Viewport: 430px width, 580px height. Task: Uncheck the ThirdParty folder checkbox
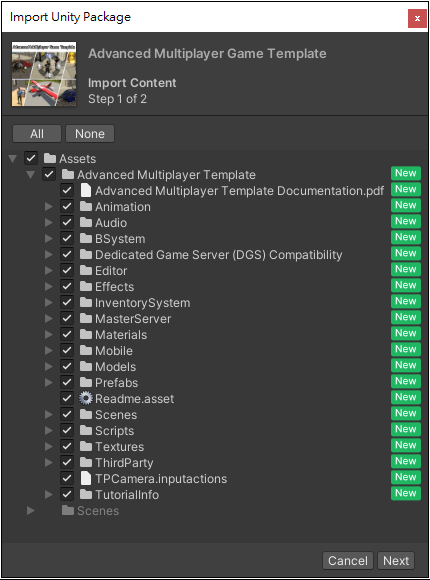pos(67,462)
